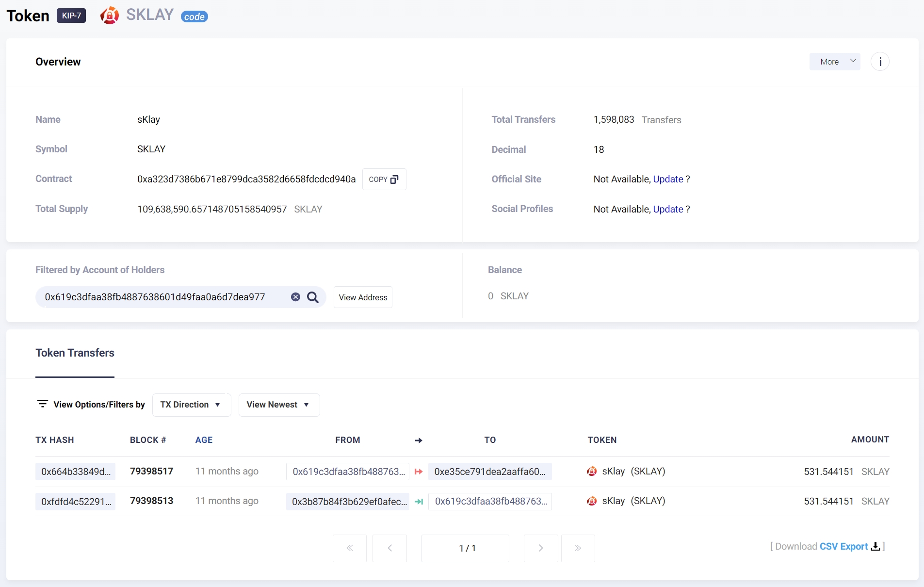Go to next page of transfers
The width and height of the screenshot is (924, 587).
click(x=540, y=548)
